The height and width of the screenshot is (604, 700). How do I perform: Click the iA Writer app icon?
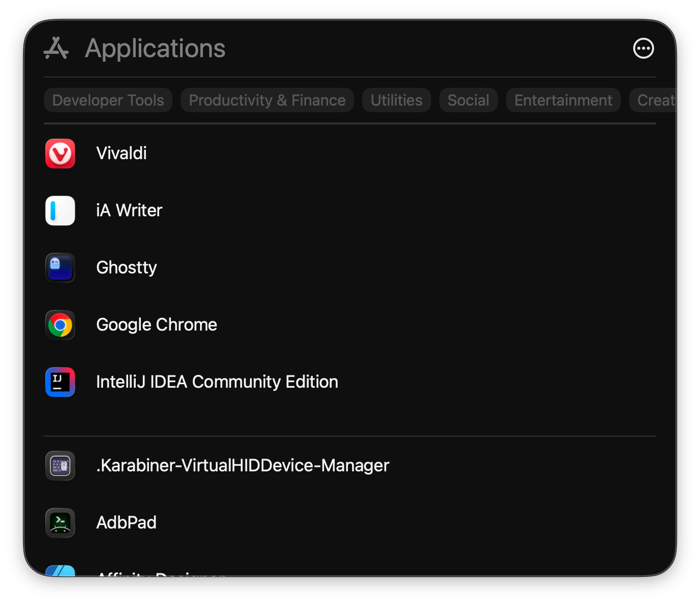click(60, 211)
